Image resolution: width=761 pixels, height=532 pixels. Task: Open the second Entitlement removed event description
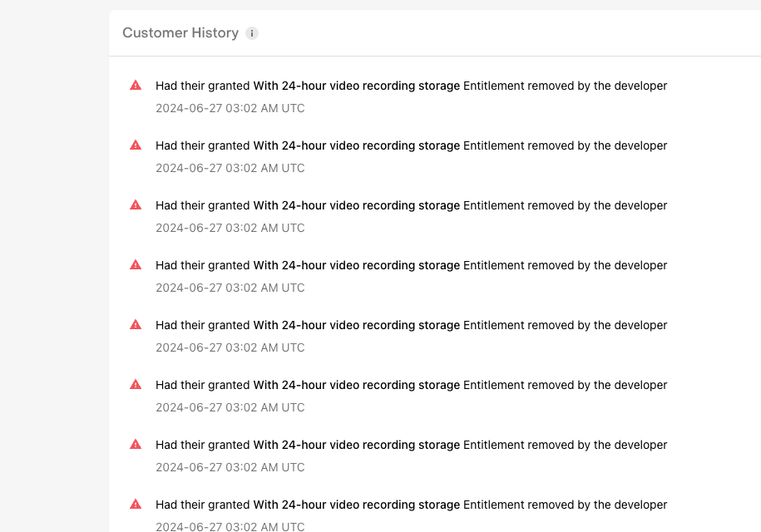[x=411, y=146]
